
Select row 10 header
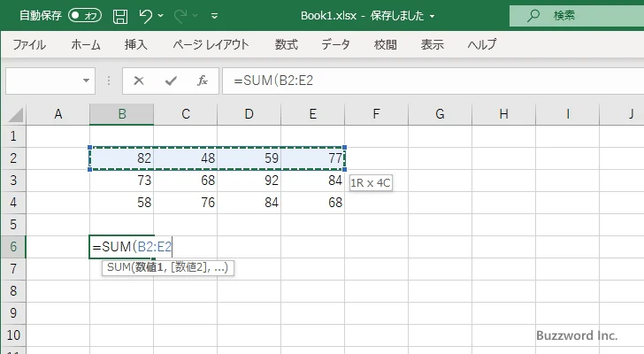(13, 335)
